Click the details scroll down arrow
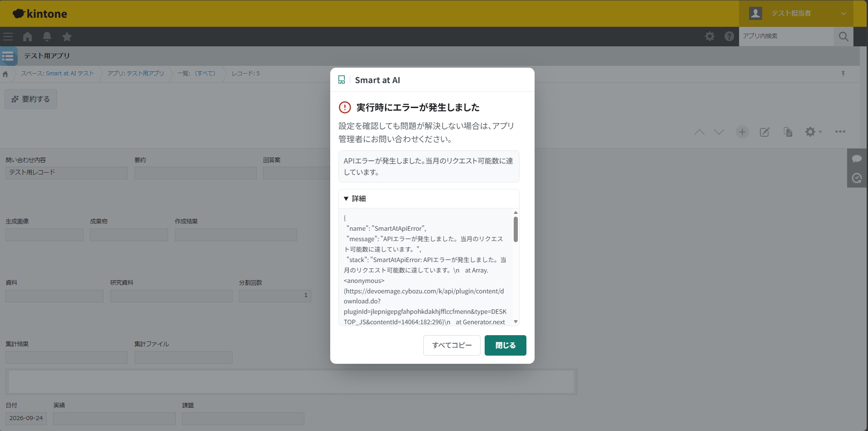The height and width of the screenshot is (431, 868). (516, 322)
